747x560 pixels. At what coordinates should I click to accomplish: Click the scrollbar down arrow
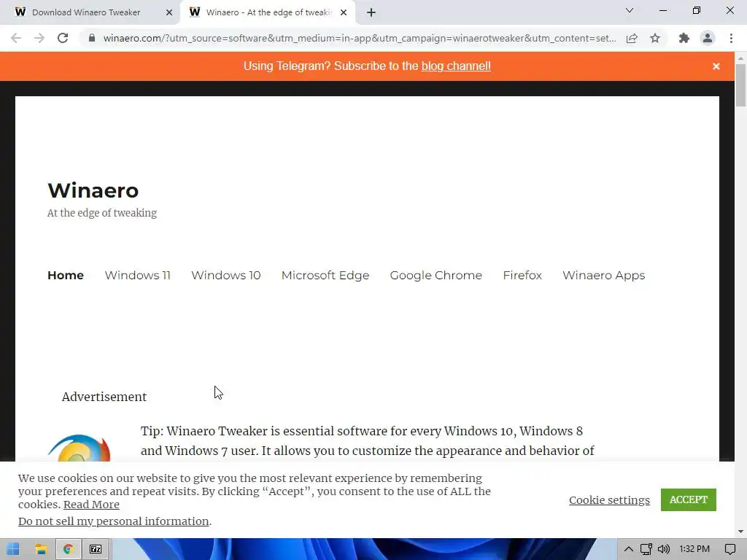click(740, 532)
